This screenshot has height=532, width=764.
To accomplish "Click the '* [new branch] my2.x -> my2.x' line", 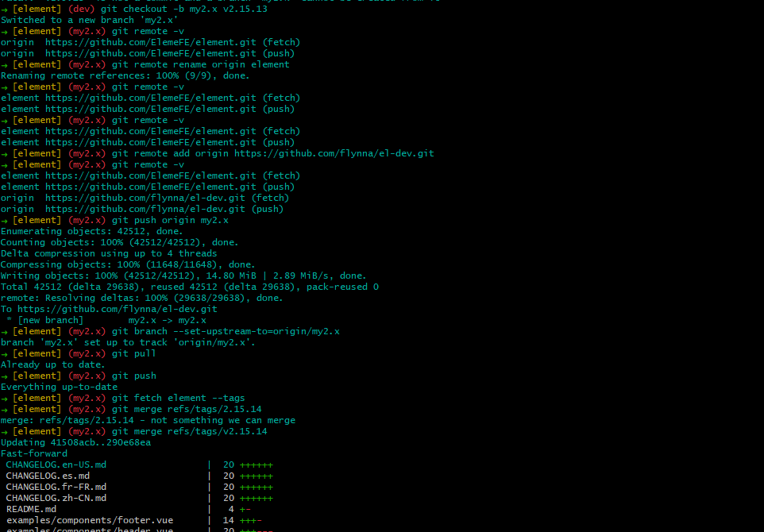I will (106, 321).
